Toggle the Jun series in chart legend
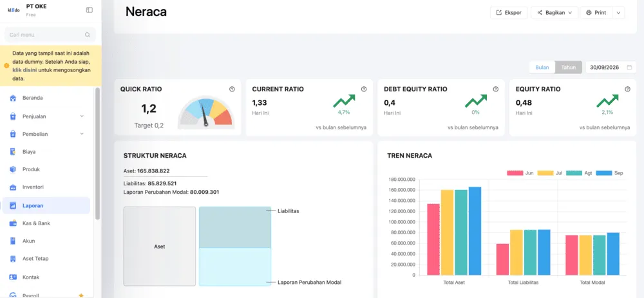The image size is (644, 298). coord(520,172)
